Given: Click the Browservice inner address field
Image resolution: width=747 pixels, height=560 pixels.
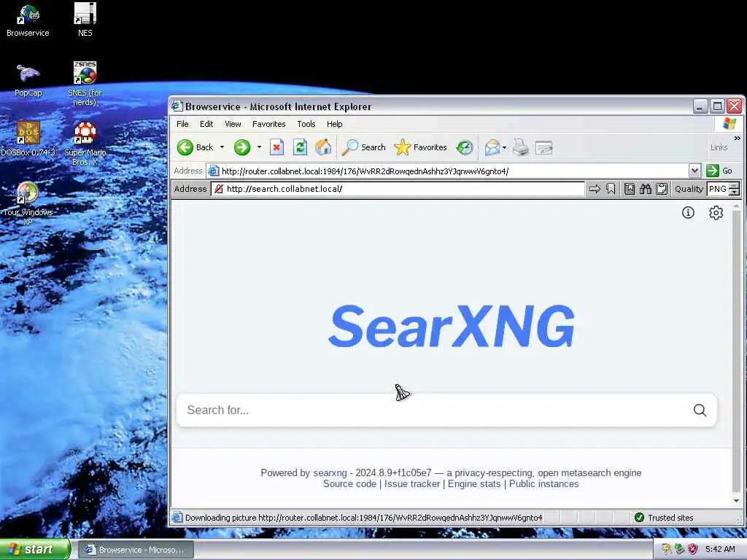Looking at the screenshot, I should pos(398,189).
